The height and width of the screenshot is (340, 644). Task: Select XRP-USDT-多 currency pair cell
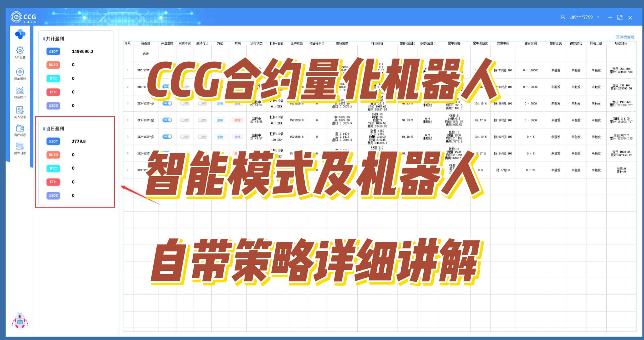(145, 137)
